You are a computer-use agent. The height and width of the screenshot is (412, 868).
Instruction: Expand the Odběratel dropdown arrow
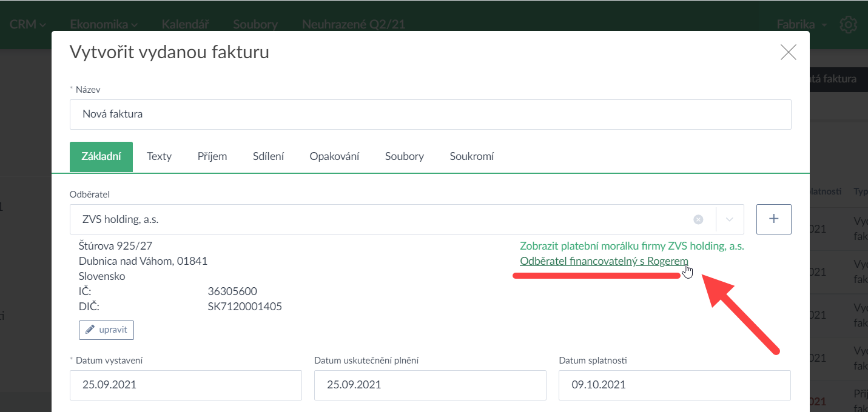730,219
